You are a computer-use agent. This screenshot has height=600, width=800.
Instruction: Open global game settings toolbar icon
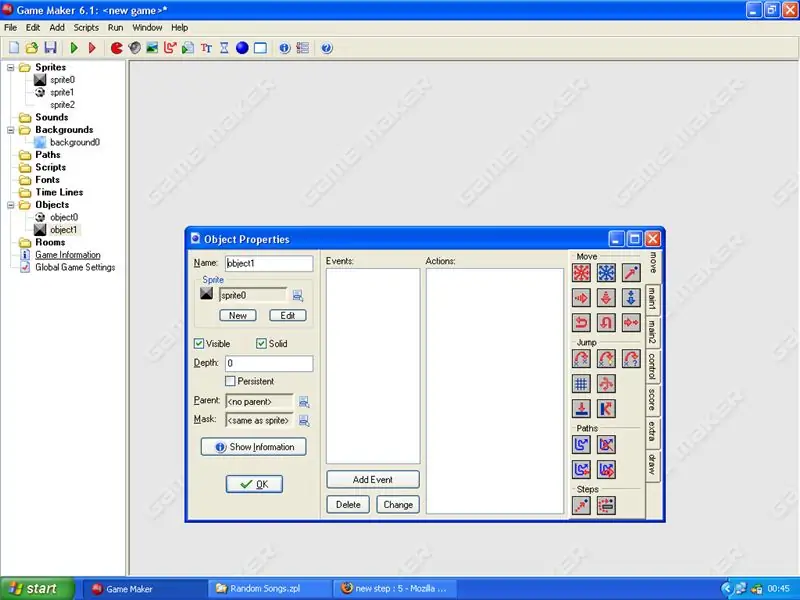[x=303, y=48]
